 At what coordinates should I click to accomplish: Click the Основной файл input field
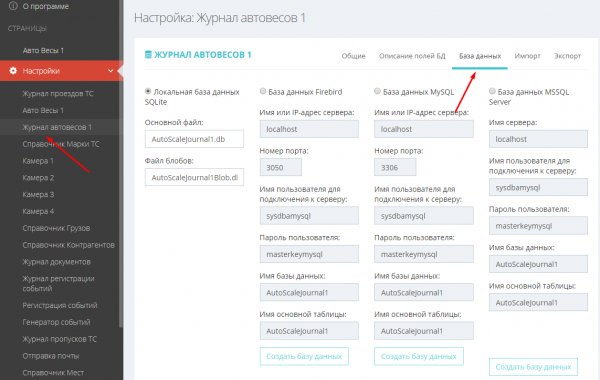point(194,139)
